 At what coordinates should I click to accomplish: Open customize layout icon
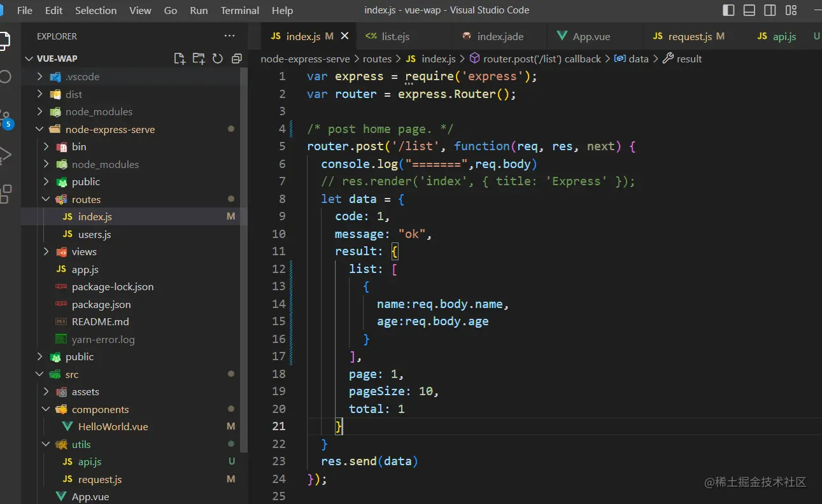791,10
